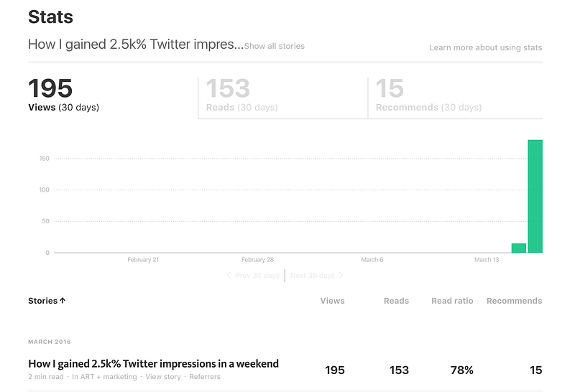Image resolution: width=575 pixels, height=392 pixels.
Task: Sort by the Recommends column header
Action: pos(514,301)
